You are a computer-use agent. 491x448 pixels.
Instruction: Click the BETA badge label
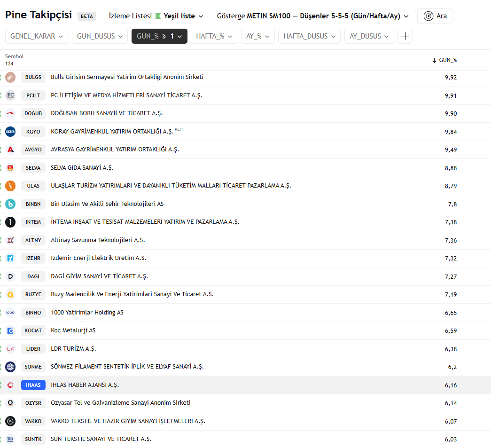pos(87,16)
